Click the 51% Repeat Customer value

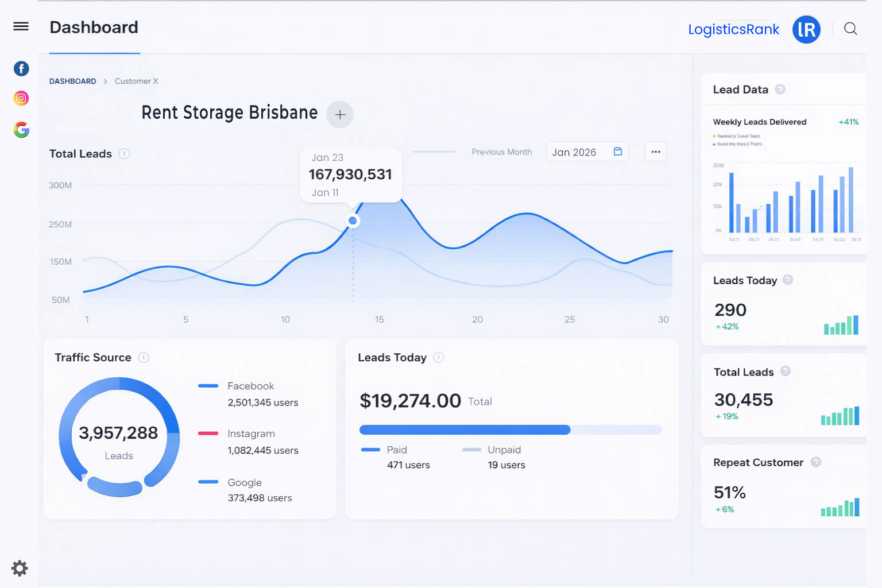tap(730, 493)
